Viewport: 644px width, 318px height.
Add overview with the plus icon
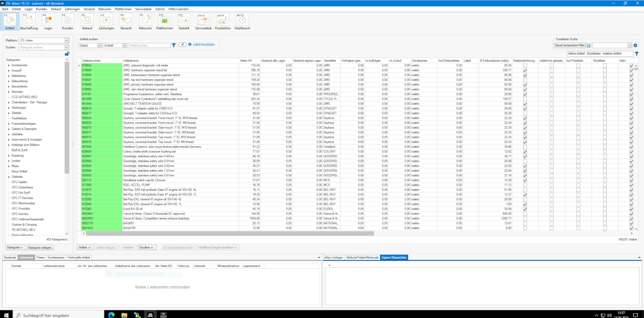[x=329, y=266]
